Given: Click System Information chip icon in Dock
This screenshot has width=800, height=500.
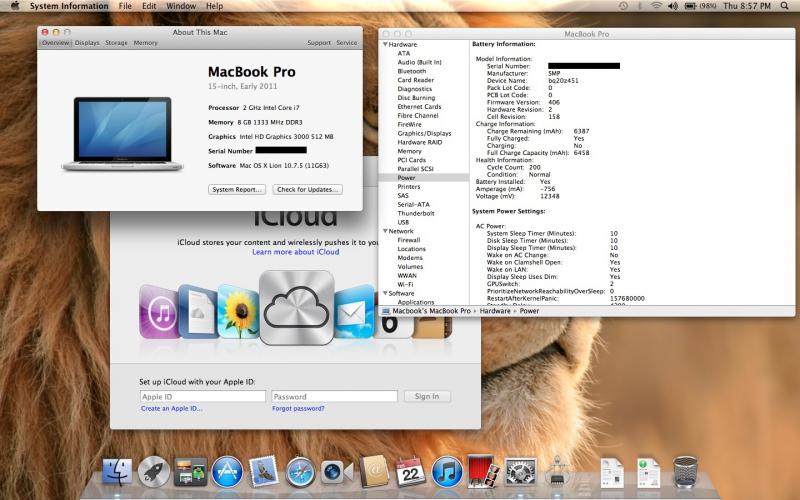Looking at the screenshot, I should (x=557, y=470).
